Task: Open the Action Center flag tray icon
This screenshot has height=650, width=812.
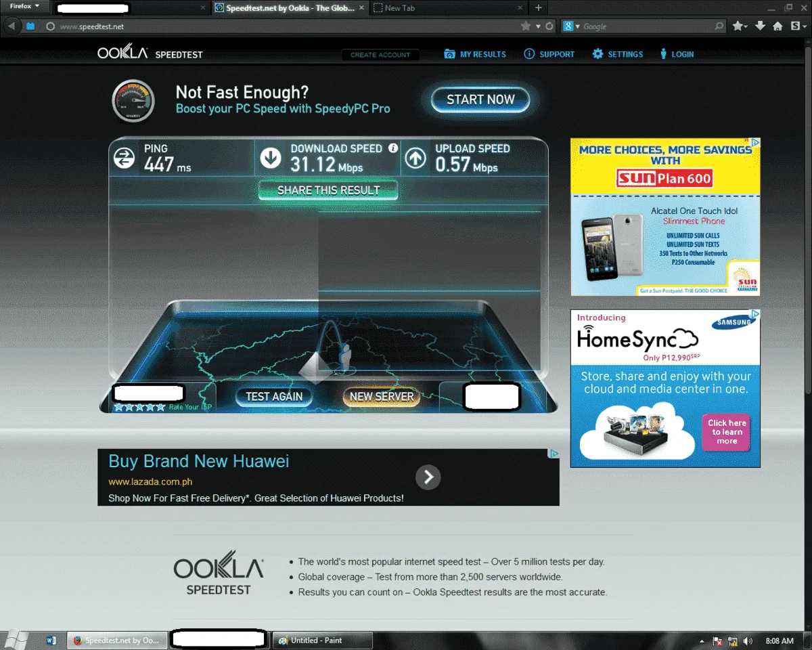Action: [717, 641]
